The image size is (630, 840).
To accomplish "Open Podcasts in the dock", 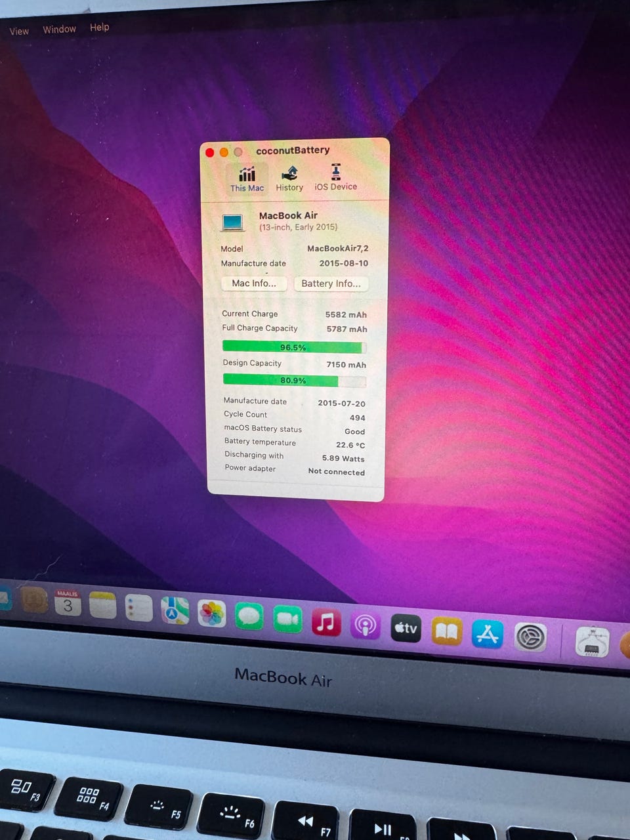I will (366, 625).
